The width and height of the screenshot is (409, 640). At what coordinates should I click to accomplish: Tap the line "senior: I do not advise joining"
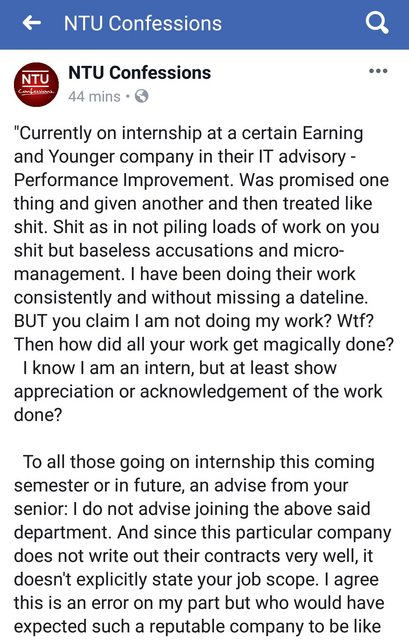192,509
